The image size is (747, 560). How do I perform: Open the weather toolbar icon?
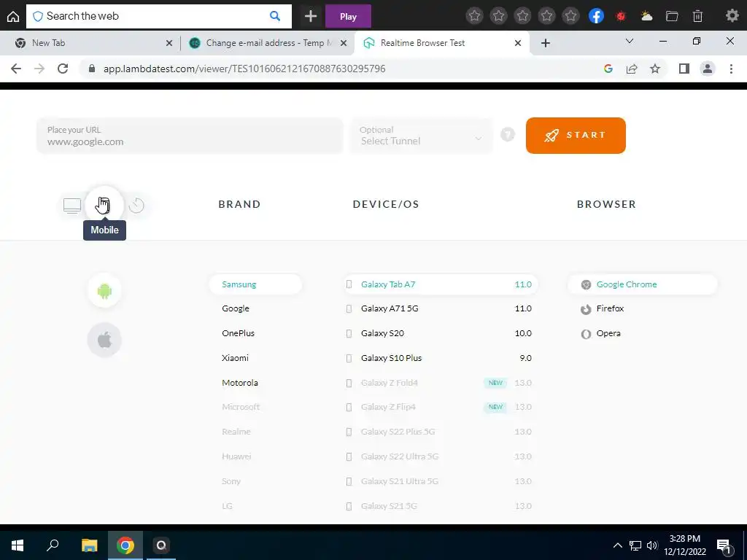(646, 16)
